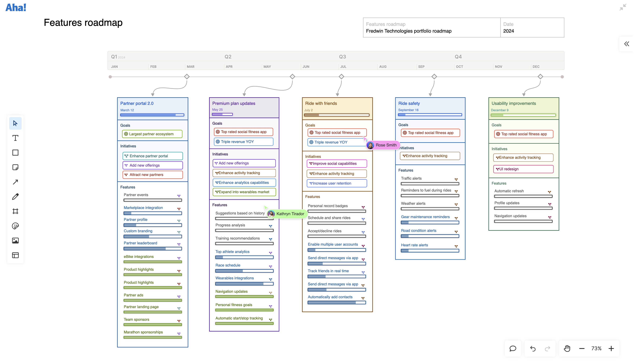634x364 pixels.
Task: Activate the Hand pan tool
Action: point(567,348)
